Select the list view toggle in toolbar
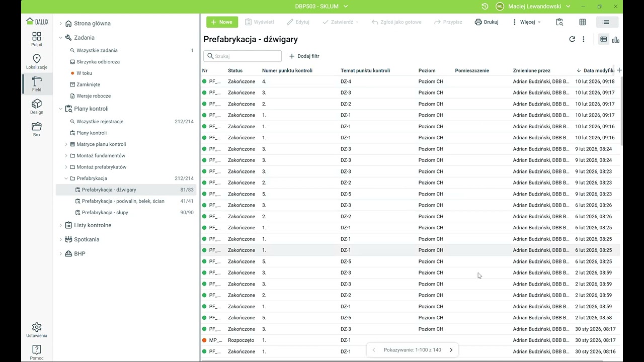644x362 pixels. (x=606, y=22)
